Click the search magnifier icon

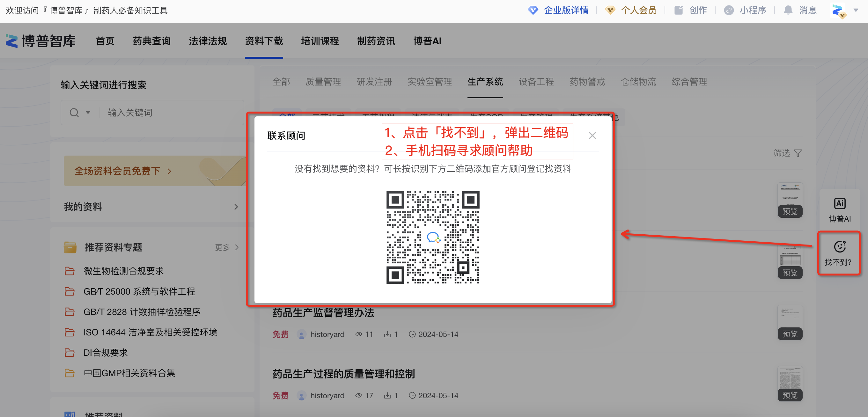pos(74,113)
